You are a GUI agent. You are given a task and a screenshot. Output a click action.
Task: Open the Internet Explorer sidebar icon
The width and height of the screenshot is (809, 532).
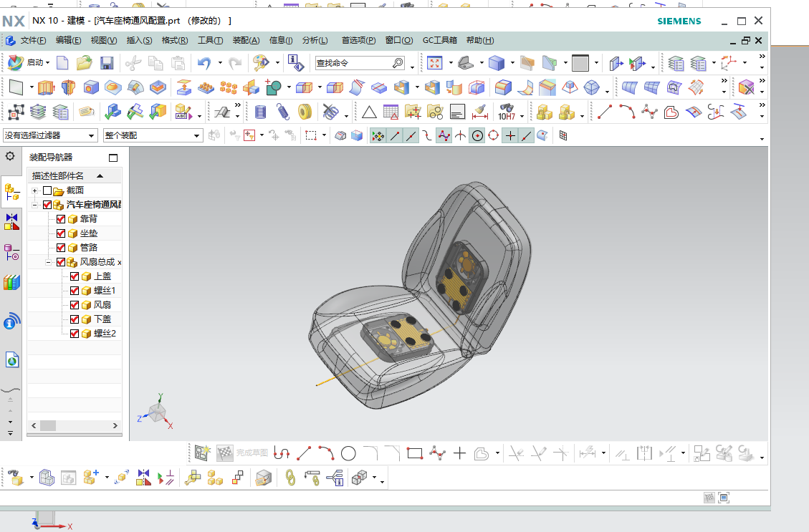click(x=11, y=360)
